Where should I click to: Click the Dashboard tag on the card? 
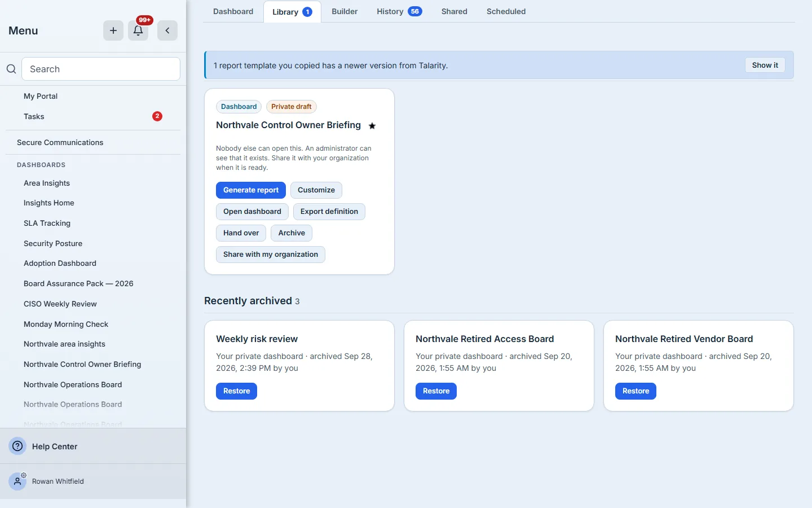click(239, 107)
